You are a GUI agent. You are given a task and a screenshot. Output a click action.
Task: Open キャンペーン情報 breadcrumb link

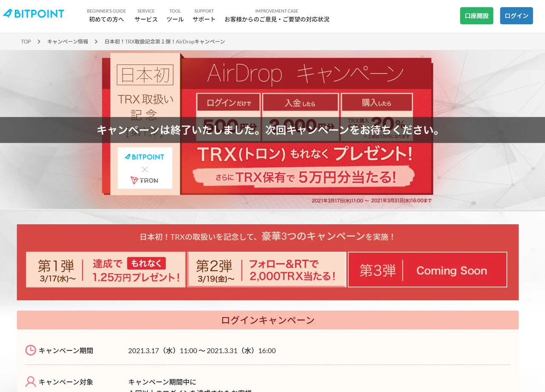click(68, 42)
